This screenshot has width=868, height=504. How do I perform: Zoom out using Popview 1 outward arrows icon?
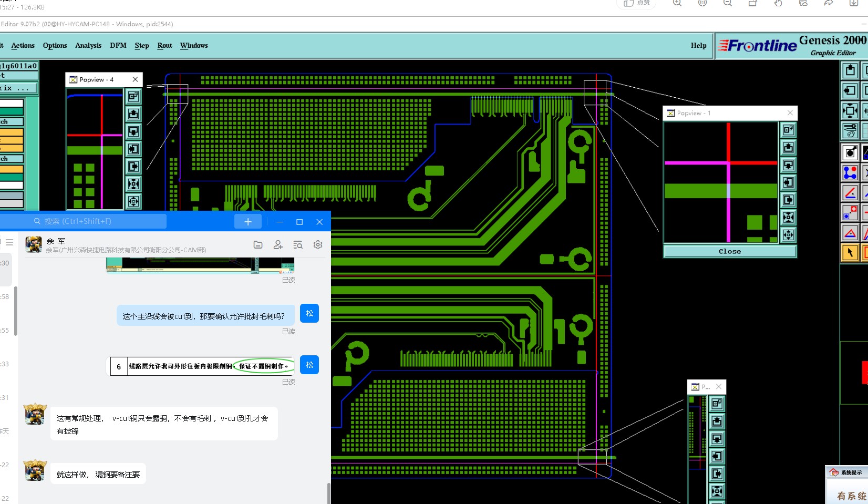(x=788, y=235)
